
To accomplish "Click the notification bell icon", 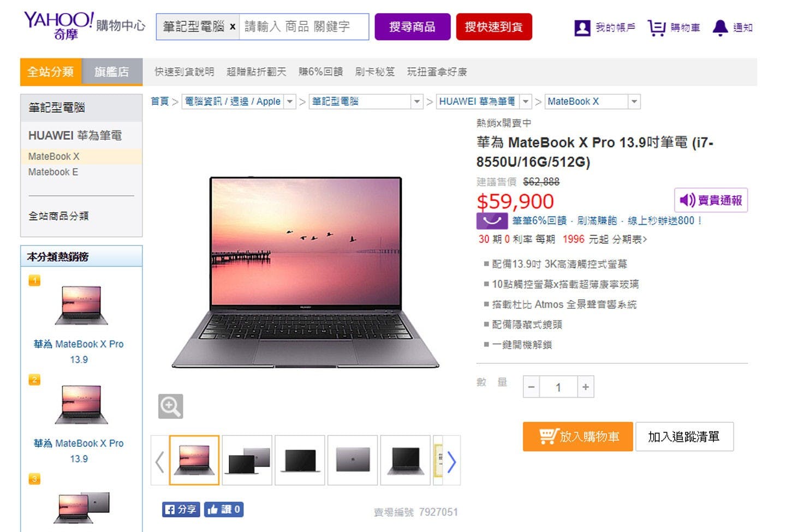I will point(720,27).
